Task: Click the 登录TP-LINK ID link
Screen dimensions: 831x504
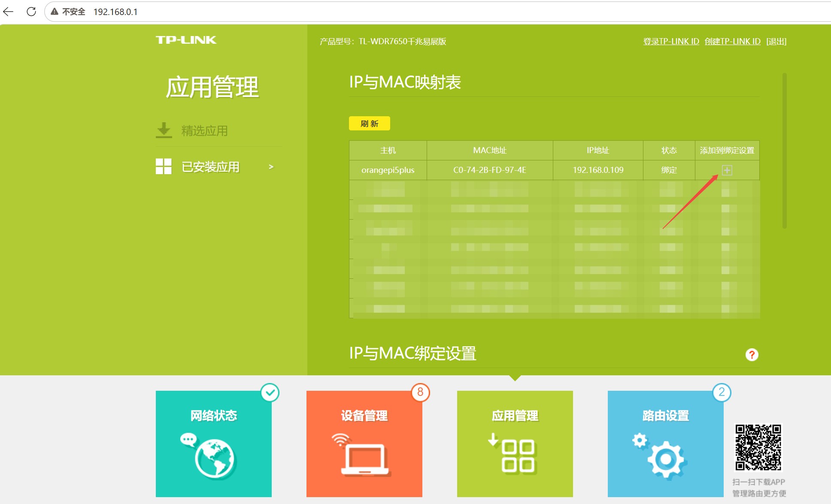Action: click(x=671, y=42)
